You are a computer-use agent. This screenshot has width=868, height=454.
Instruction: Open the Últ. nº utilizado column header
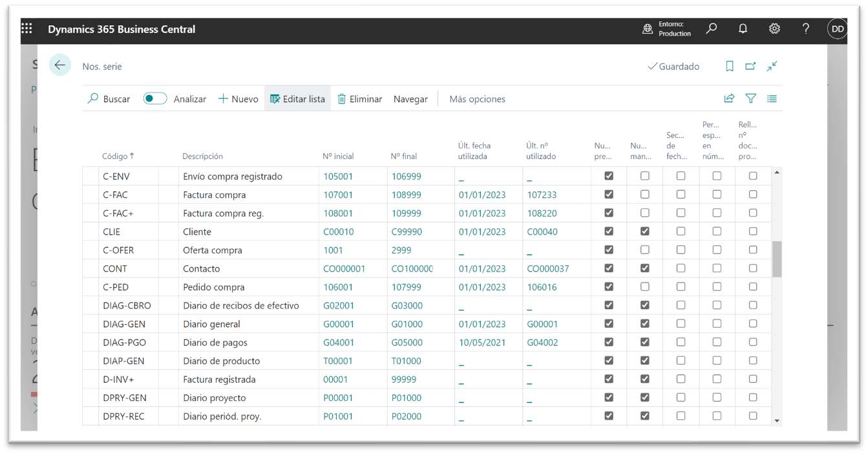[x=541, y=151]
